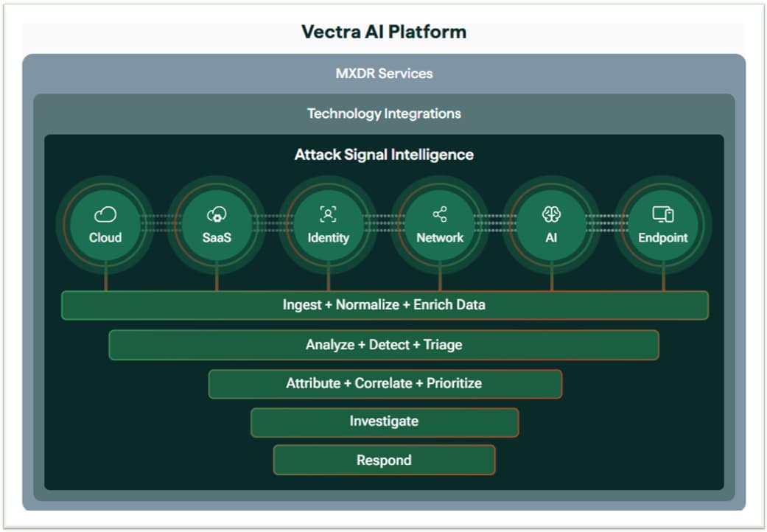Screen dimensions: 767x532
Task: Click the Attack Signal Intelligence heading
Action: 384,155
